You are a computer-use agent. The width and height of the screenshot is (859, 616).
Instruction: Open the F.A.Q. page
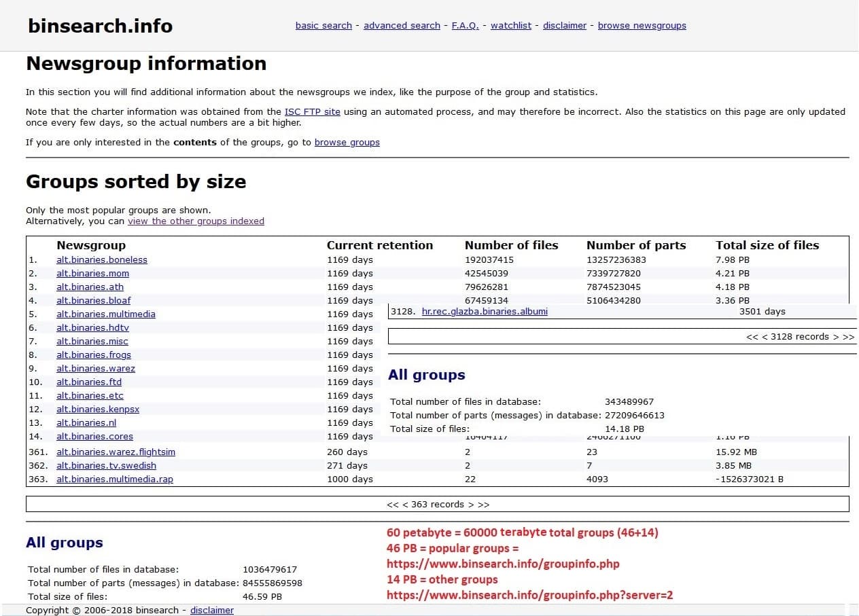(x=465, y=25)
